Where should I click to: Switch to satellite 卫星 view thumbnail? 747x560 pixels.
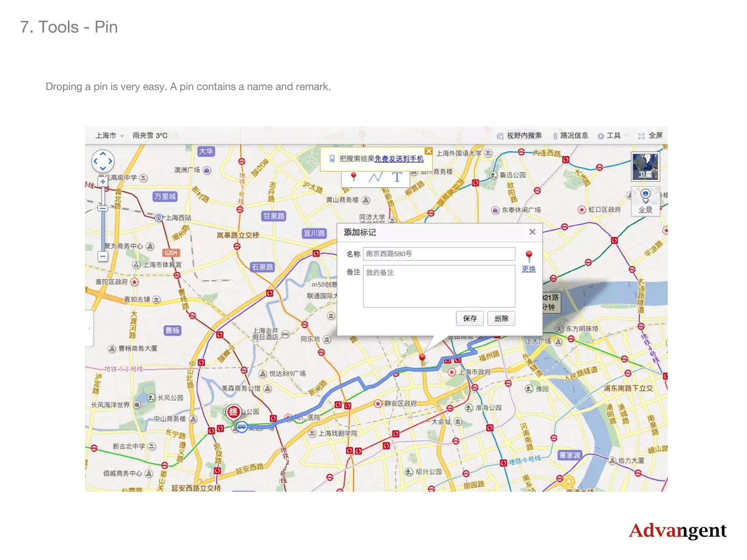645,167
